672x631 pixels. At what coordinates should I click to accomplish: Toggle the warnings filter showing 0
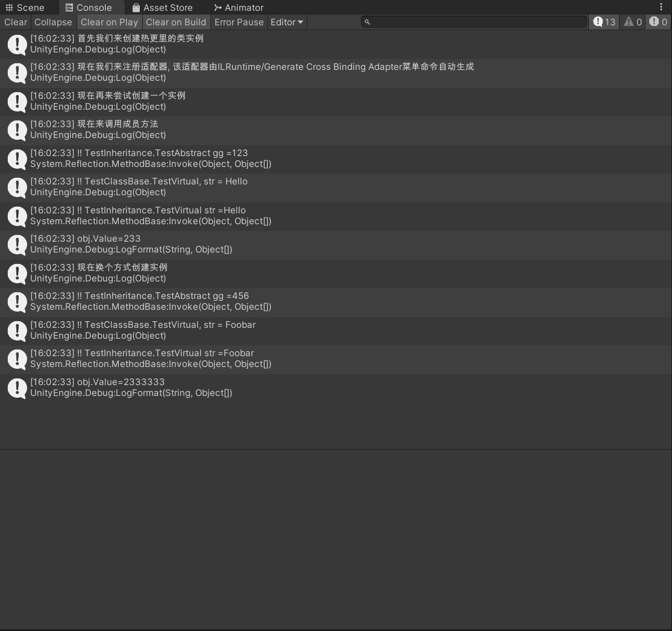tap(633, 22)
